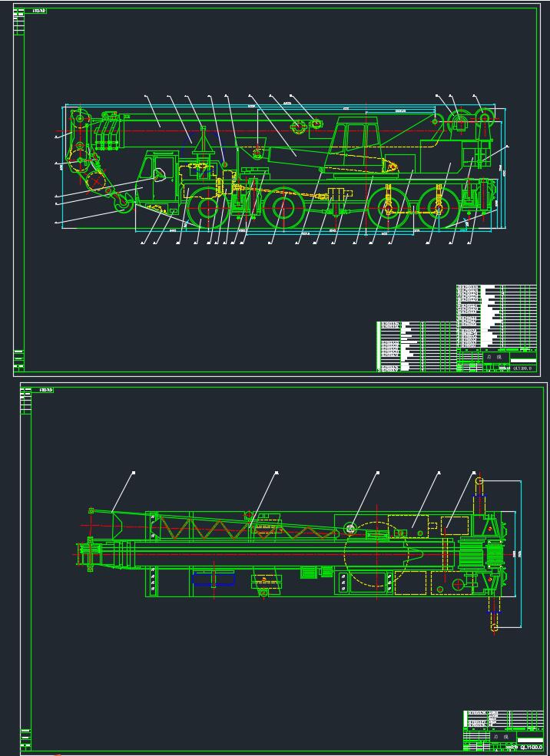Click the small crossed circle in plan view
550x756 pixels.
350,527
